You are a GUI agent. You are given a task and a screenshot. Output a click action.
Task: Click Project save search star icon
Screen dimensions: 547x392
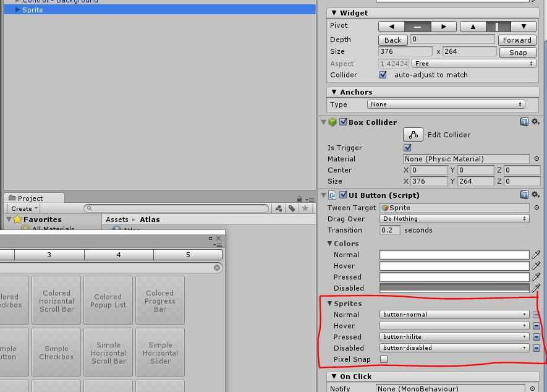click(305, 208)
